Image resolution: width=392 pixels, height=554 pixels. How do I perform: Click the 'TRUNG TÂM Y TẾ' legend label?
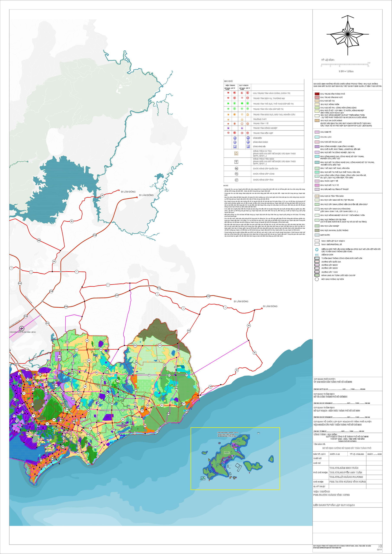point(261,124)
